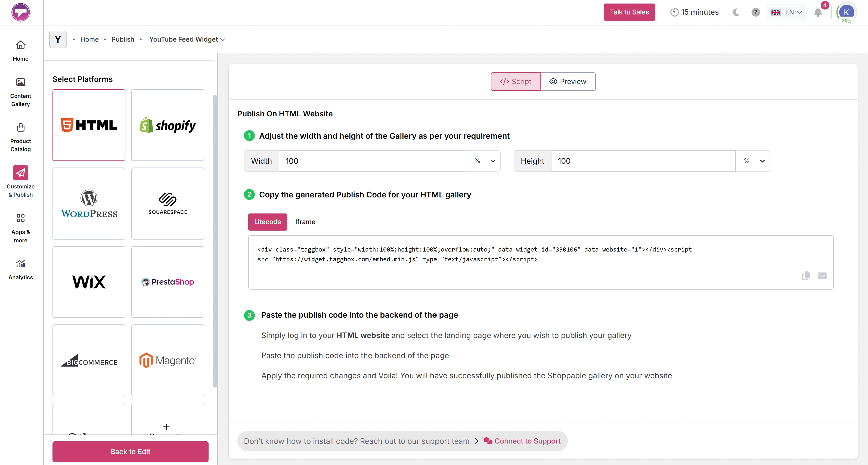Expand the YouTube Feed Widget dropdown

(187, 39)
